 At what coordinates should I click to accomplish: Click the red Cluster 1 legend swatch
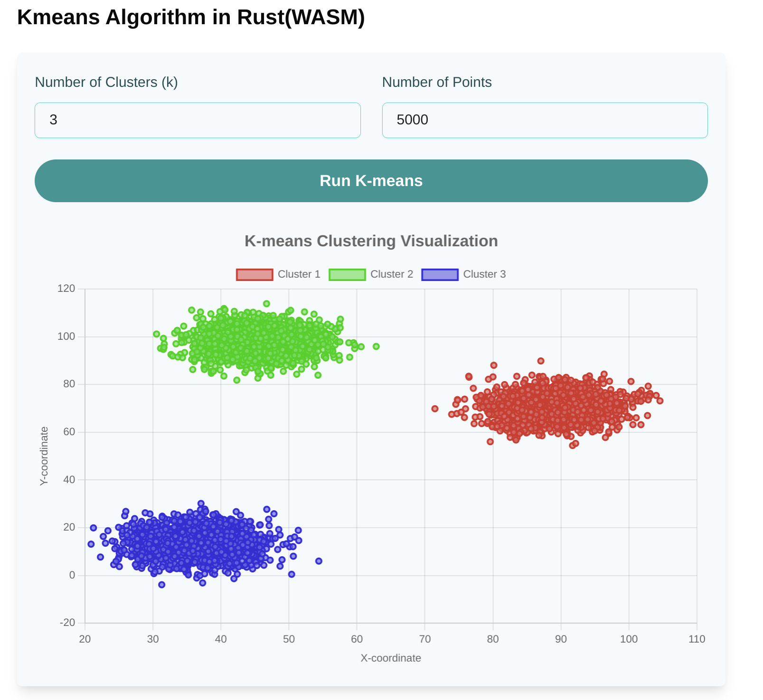[254, 275]
